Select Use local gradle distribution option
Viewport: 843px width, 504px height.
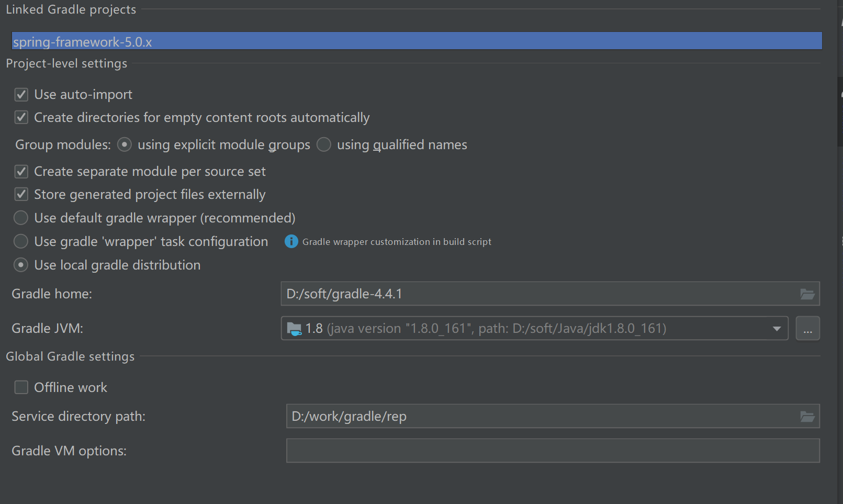click(x=20, y=265)
